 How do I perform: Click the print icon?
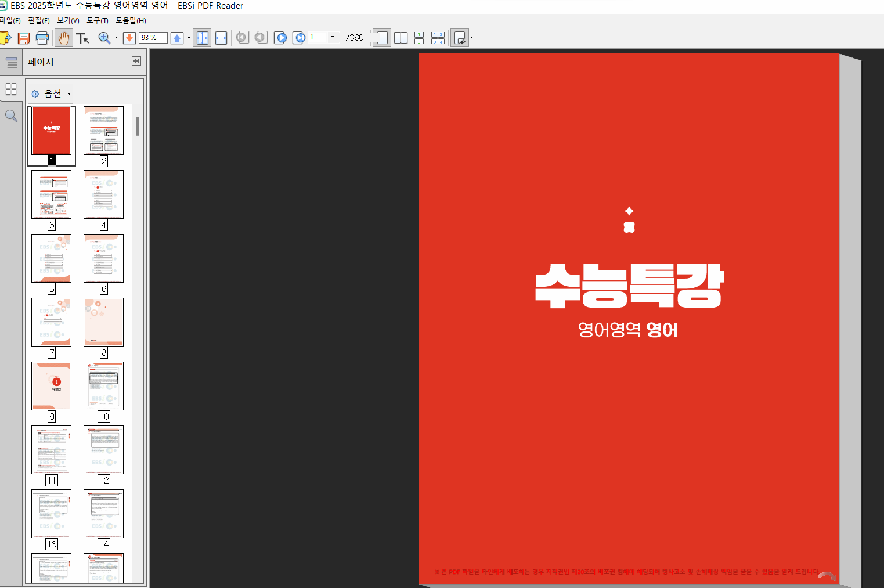click(x=42, y=38)
